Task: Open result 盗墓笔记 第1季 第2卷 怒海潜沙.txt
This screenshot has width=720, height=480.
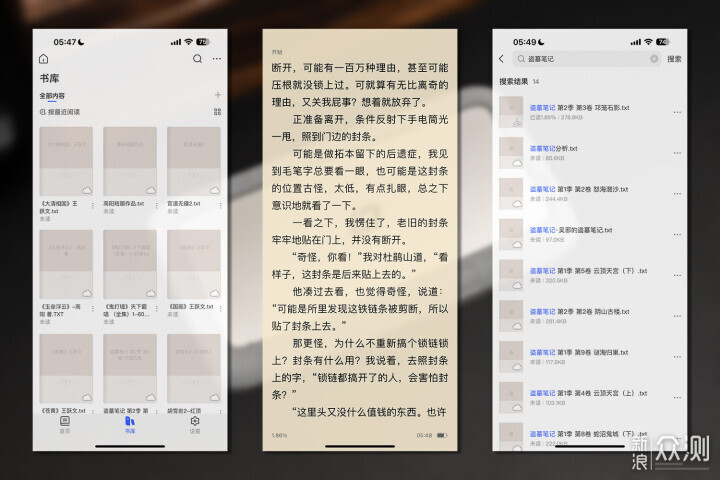Action: pyautogui.click(x=590, y=193)
